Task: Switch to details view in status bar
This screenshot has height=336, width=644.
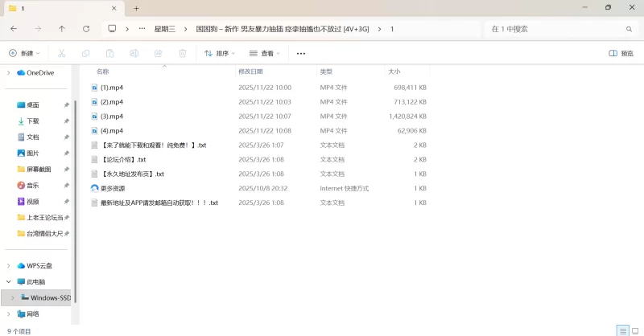Action: (622, 330)
